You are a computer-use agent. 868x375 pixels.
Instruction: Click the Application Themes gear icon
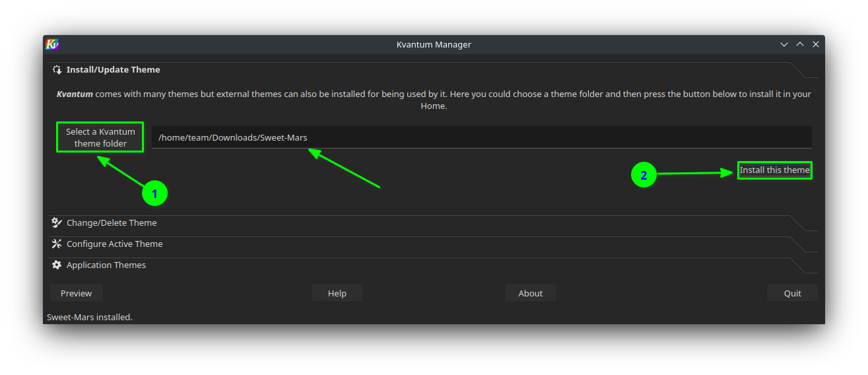[x=57, y=265]
